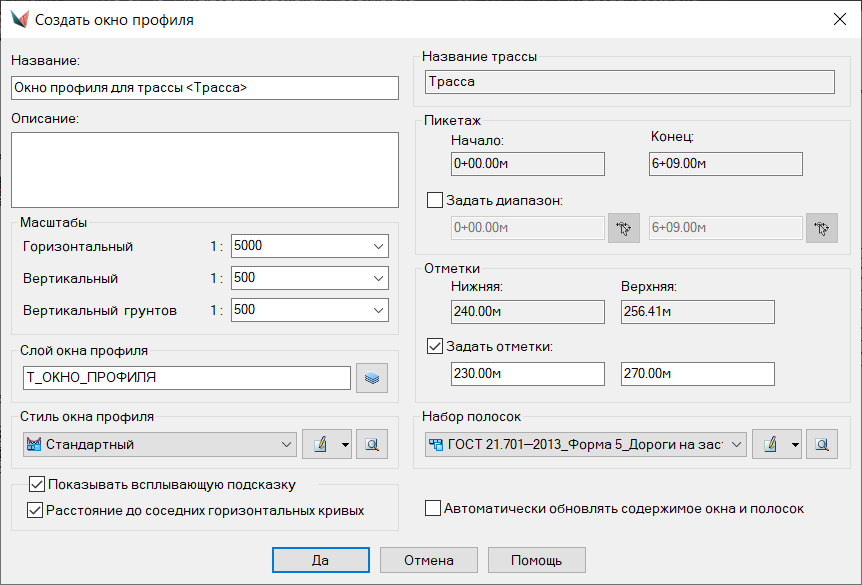The height and width of the screenshot is (585, 862).
Task: Click the profile view style edit icon
Action: click(320, 445)
